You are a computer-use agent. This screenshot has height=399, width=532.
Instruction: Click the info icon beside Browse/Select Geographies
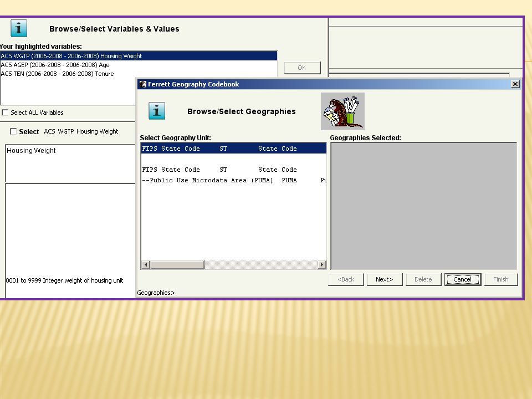[x=157, y=111]
